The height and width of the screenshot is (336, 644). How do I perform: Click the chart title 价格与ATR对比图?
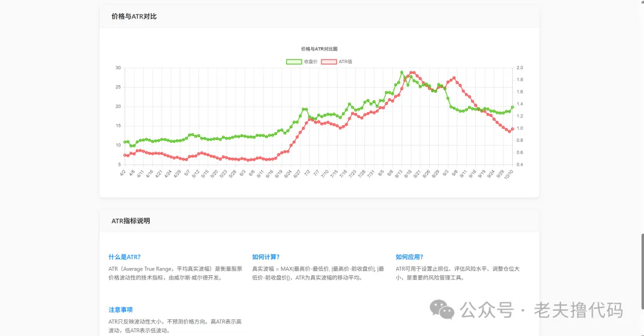pyautogui.click(x=319, y=49)
